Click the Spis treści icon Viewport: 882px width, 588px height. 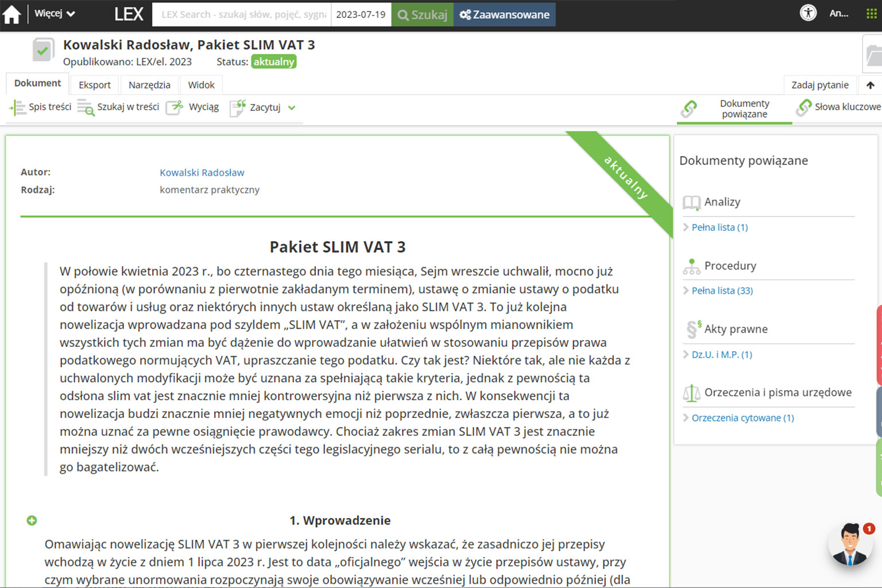pos(18,107)
